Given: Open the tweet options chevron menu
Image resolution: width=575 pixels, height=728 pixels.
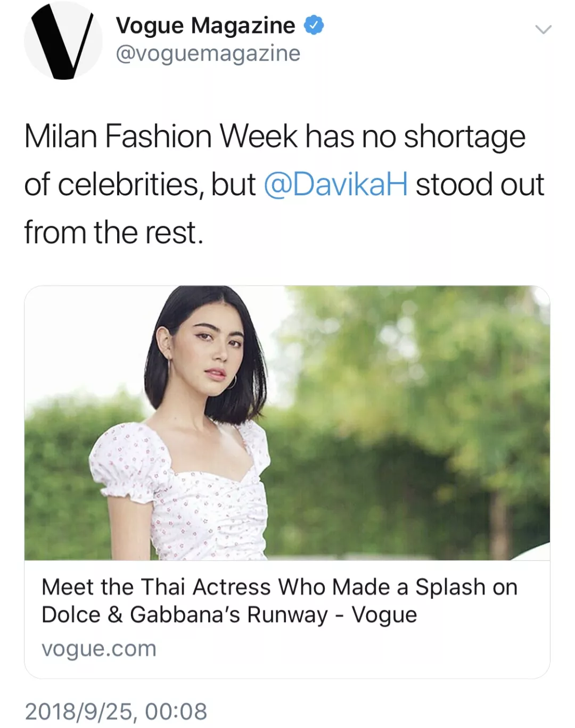Looking at the screenshot, I should tap(543, 29).
